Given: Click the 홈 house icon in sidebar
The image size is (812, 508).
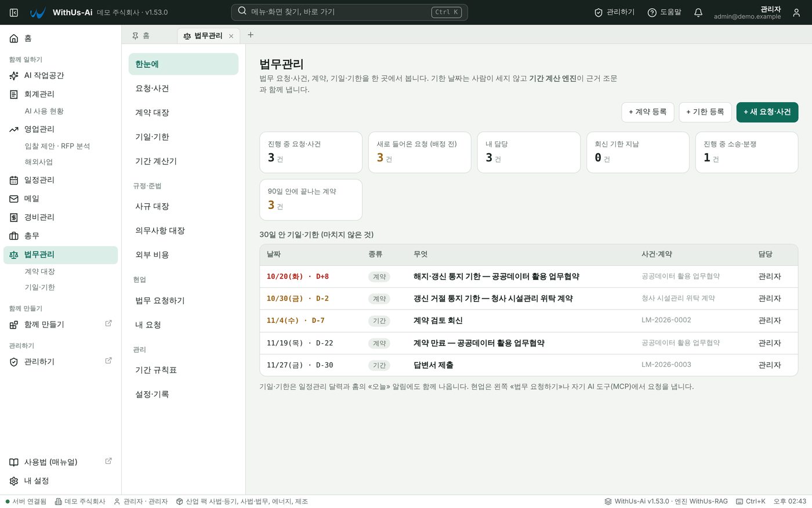Looking at the screenshot, I should coord(14,38).
